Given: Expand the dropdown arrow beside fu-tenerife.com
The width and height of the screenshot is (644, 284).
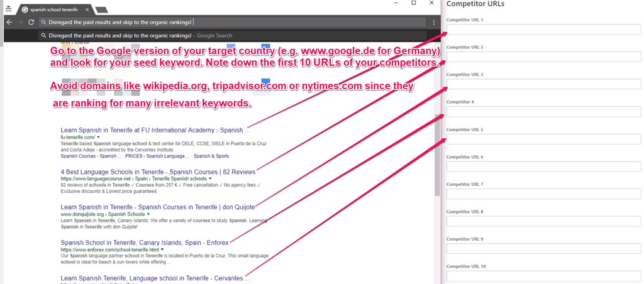Looking at the screenshot, I should coord(98,137).
